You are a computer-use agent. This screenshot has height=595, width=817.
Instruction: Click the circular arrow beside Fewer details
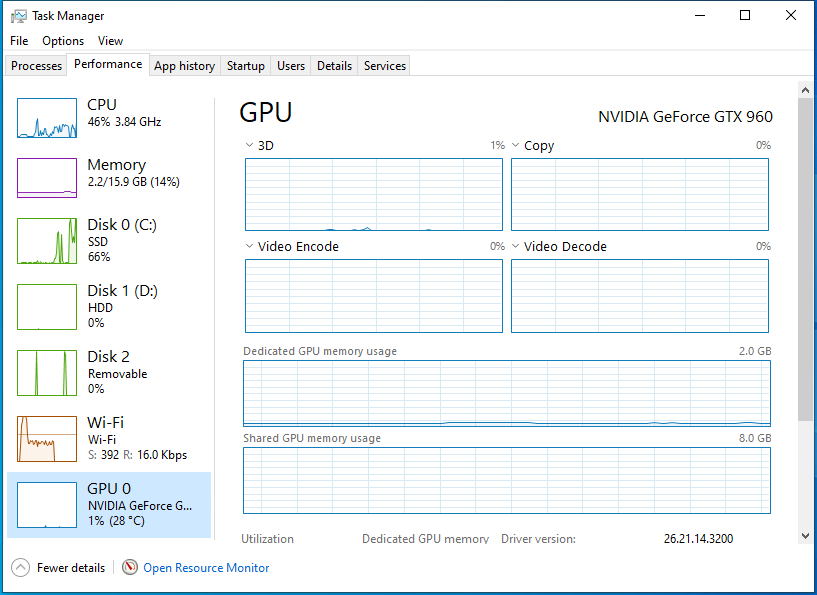[20, 567]
